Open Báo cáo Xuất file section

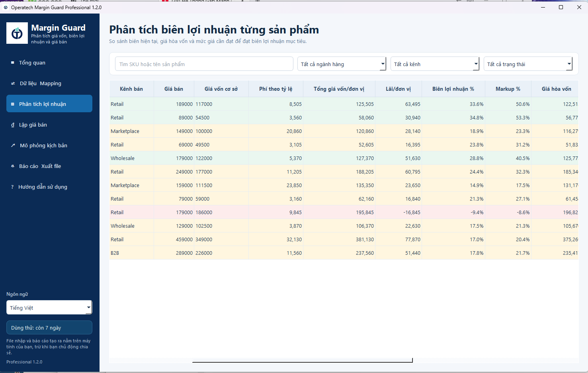[49, 166]
